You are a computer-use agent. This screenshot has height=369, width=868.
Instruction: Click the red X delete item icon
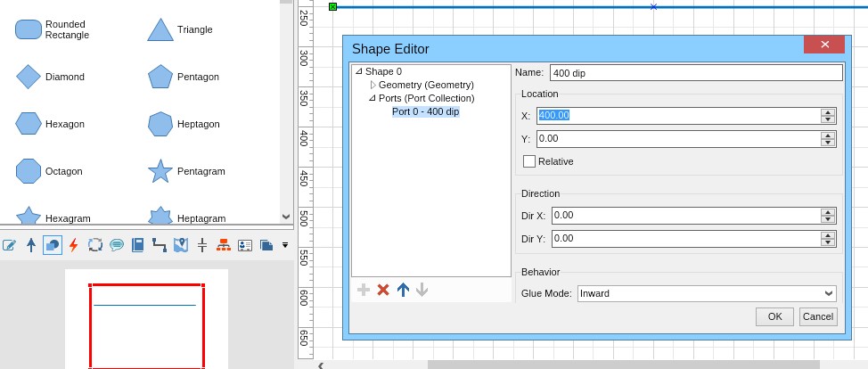click(x=383, y=290)
